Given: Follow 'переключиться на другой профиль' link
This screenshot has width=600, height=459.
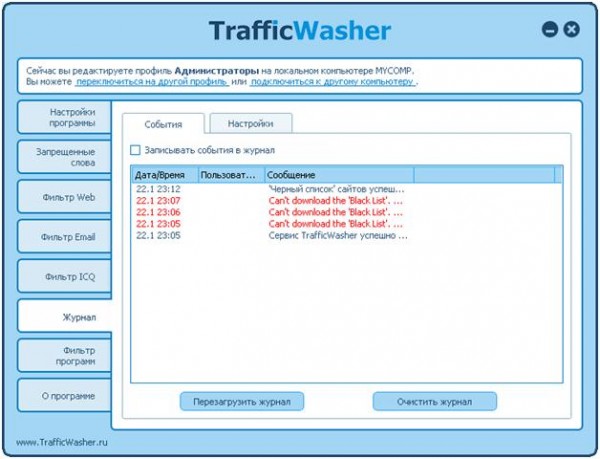Looking at the screenshot, I should [x=152, y=81].
